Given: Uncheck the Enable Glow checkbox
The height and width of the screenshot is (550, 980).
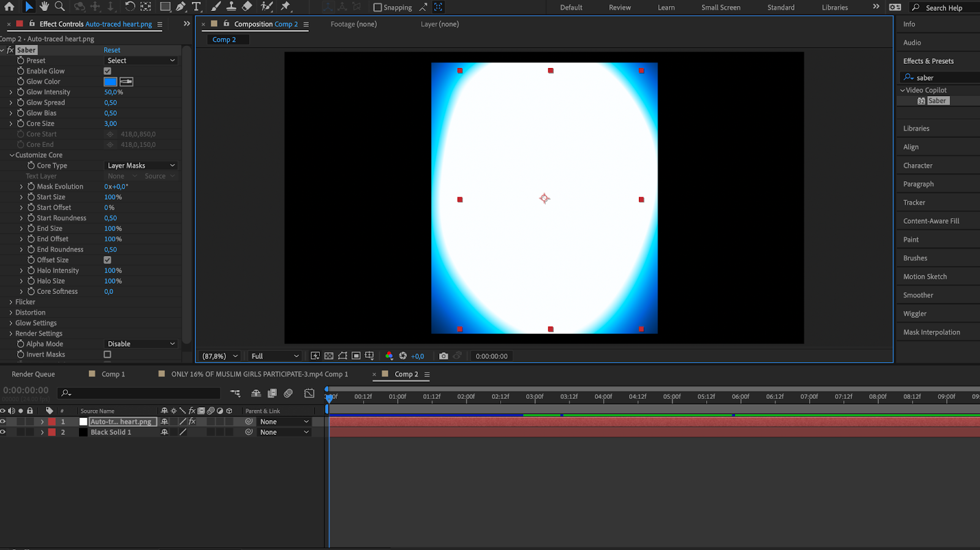Looking at the screenshot, I should tap(108, 71).
